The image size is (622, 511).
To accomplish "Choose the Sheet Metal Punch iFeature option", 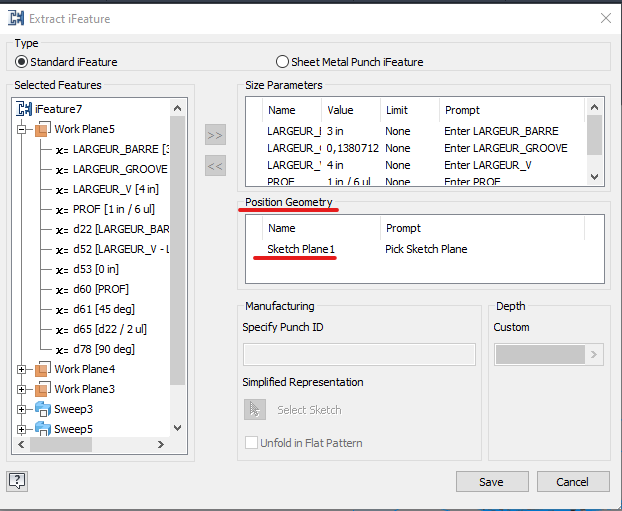I will click(x=283, y=62).
